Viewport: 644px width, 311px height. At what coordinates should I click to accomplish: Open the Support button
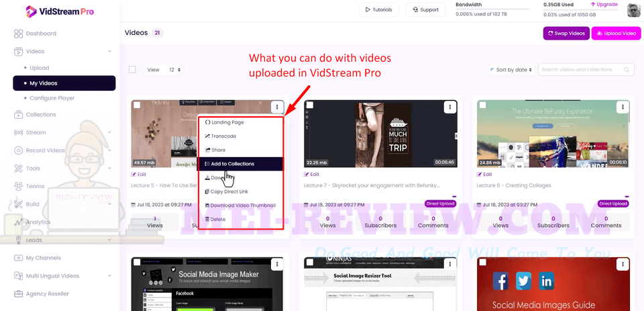click(x=427, y=10)
